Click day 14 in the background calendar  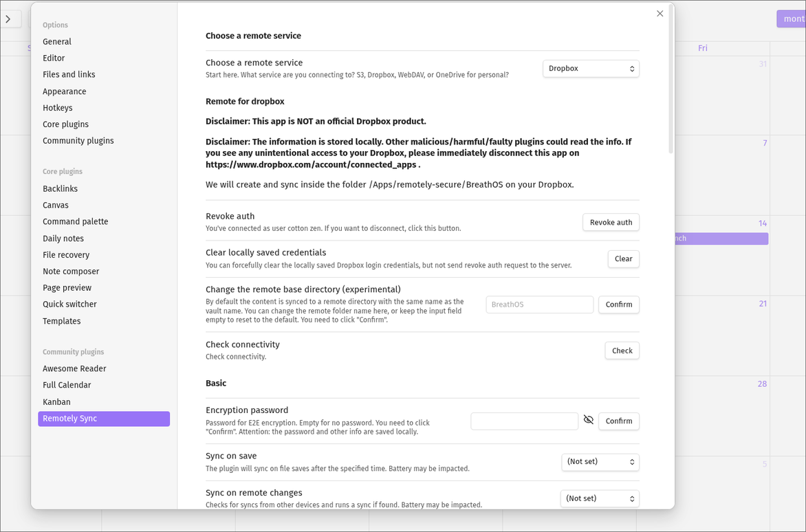tap(762, 223)
